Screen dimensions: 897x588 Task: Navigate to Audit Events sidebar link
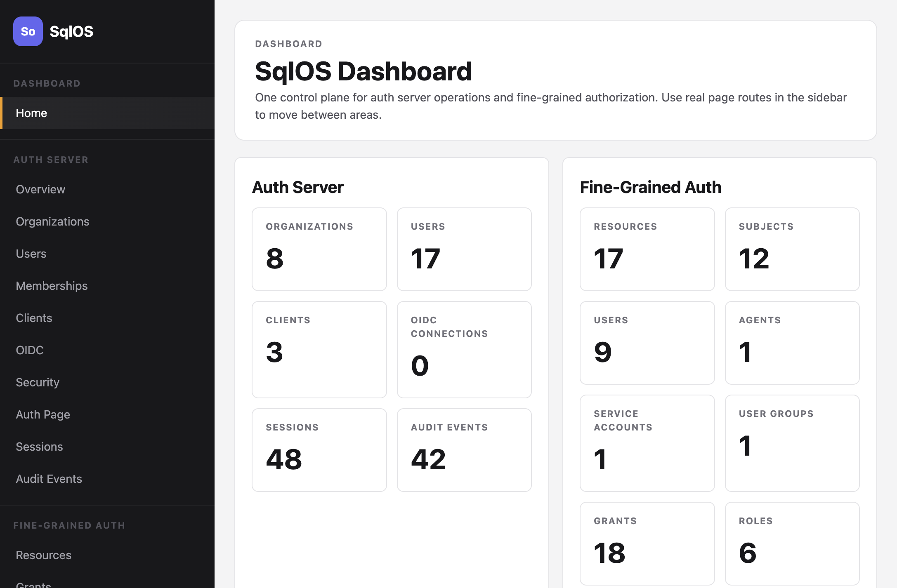pos(49,479)
